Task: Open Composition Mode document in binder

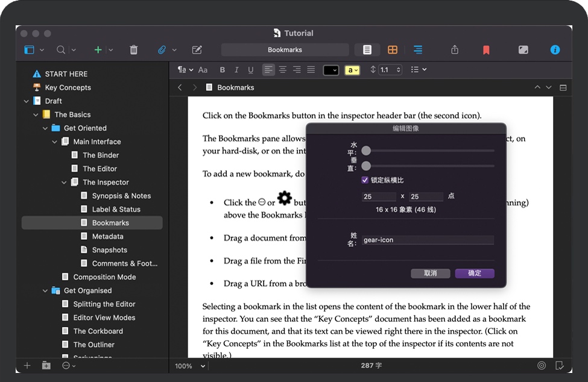Action: pos(104,277)
